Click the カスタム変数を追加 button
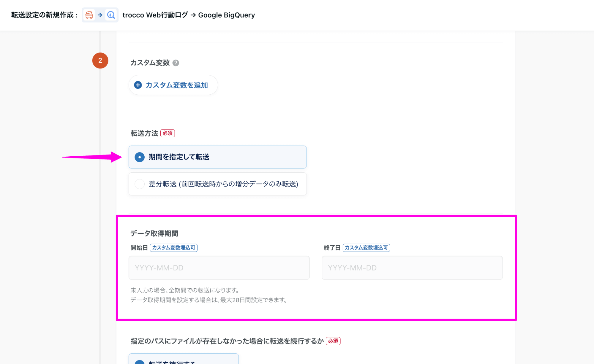This screenshot has height=364, width=594. 173,85
